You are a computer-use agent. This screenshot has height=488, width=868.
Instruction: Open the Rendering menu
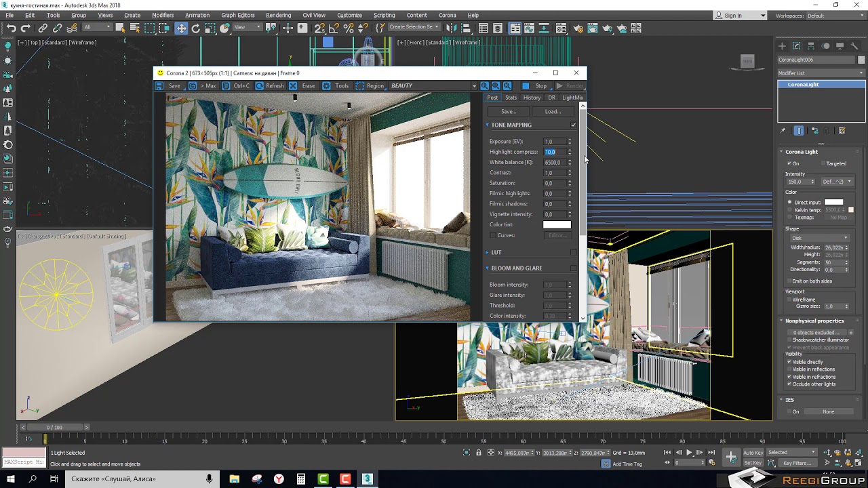(278, 15)
